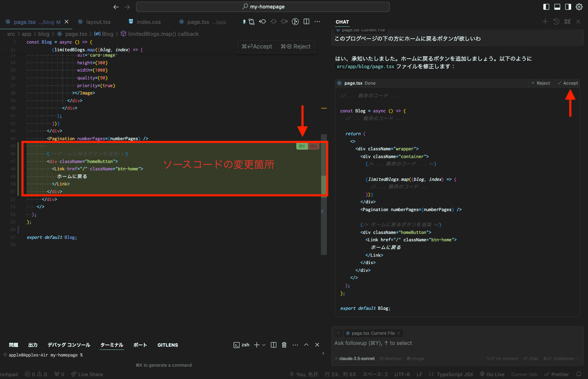Select page.tsx in the breadcrumb
Viewport: 588px width, 379px height.
(x=72, y=34)
